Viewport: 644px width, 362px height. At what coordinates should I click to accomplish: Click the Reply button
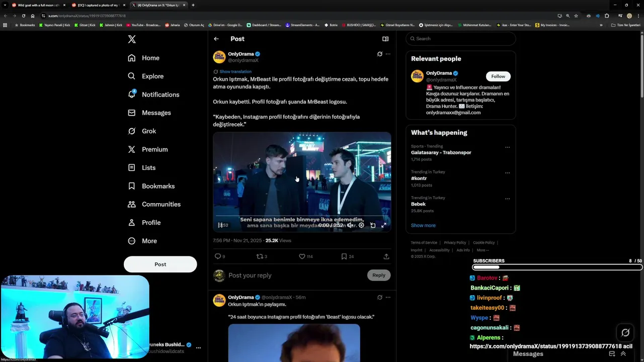(379, 275)
